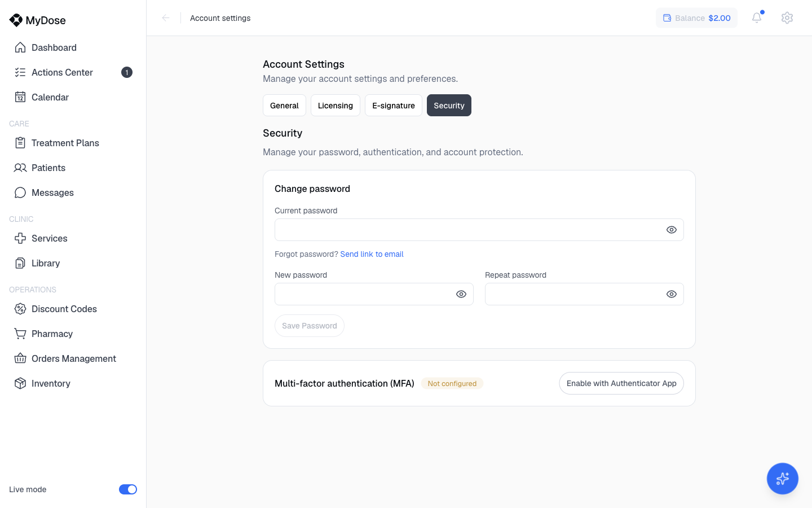
Task: Open the Dashboard home icon
Action: 20,47
